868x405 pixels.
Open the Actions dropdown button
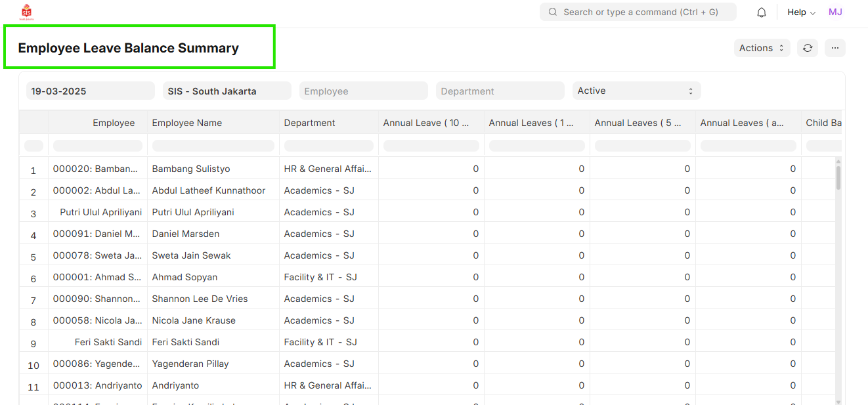pyautogui.click(x=762, y=48)
